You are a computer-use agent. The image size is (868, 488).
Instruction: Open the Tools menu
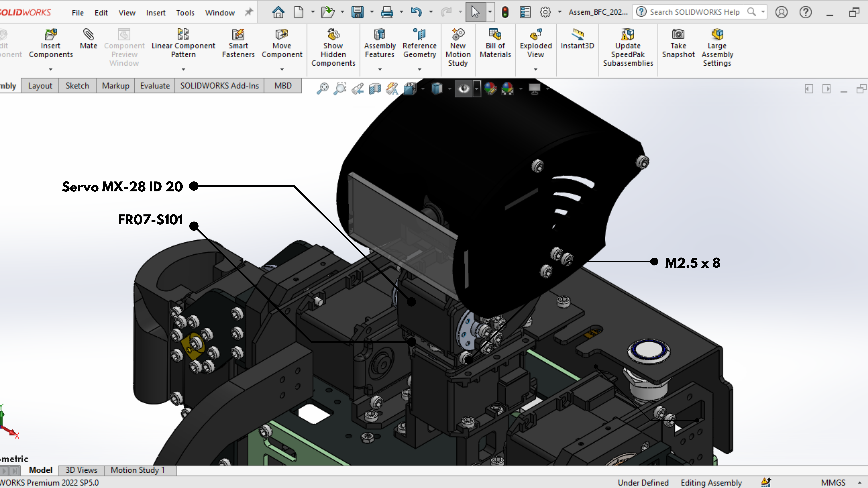(x=185, y=13)
